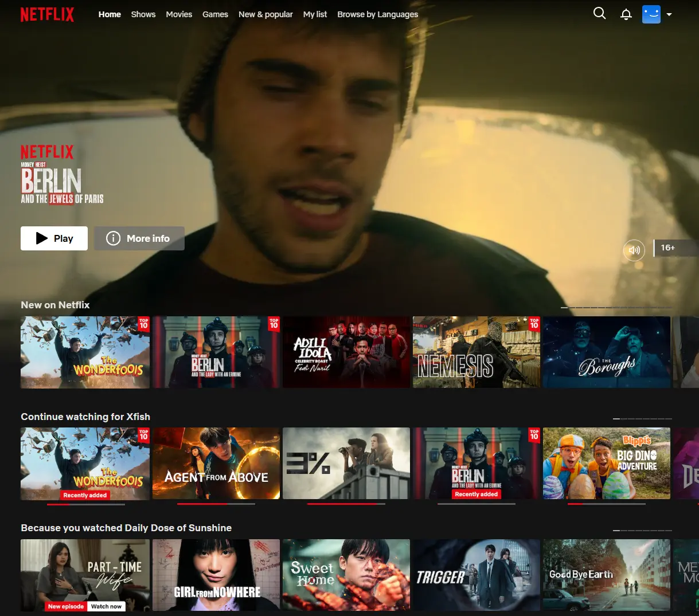Click the New on Netflix row heading

(55, 305)
